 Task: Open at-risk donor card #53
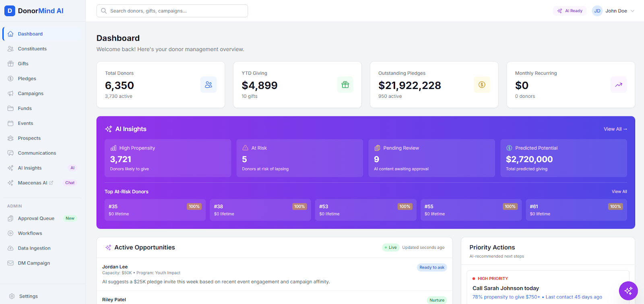[366, 210]
